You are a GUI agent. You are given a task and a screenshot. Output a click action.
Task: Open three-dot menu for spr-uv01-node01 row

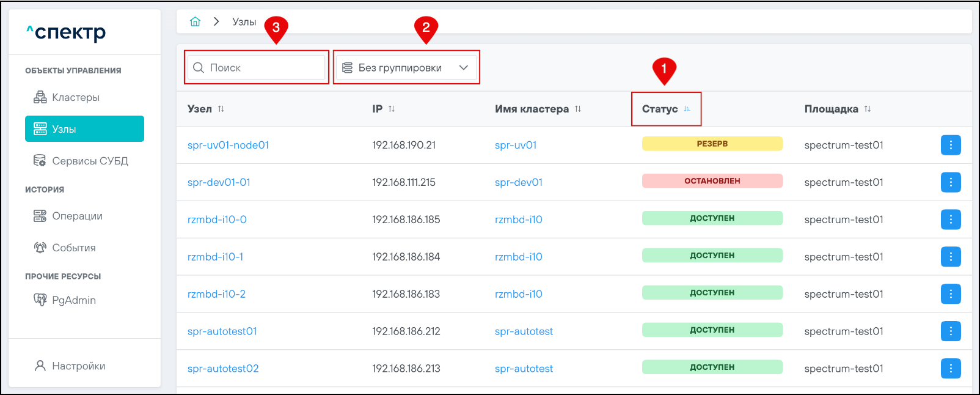(x=950, y=145)
